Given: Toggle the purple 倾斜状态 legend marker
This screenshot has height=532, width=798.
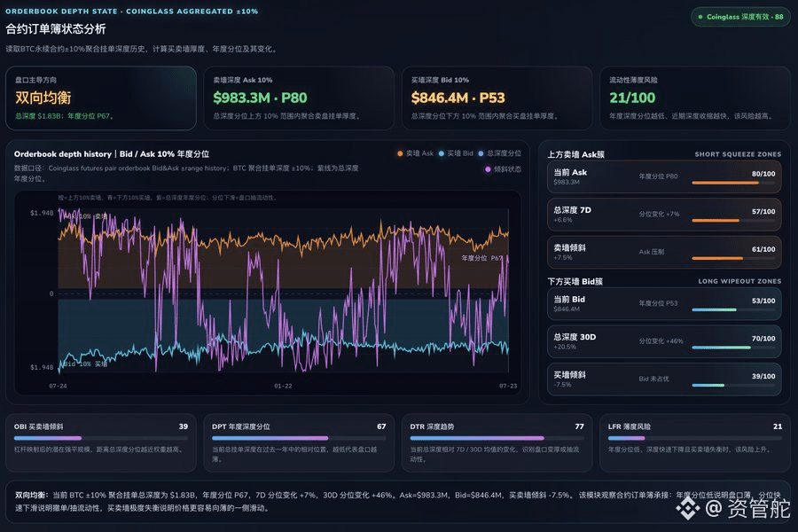Looking at the screenshot, I should click(488, 169).
